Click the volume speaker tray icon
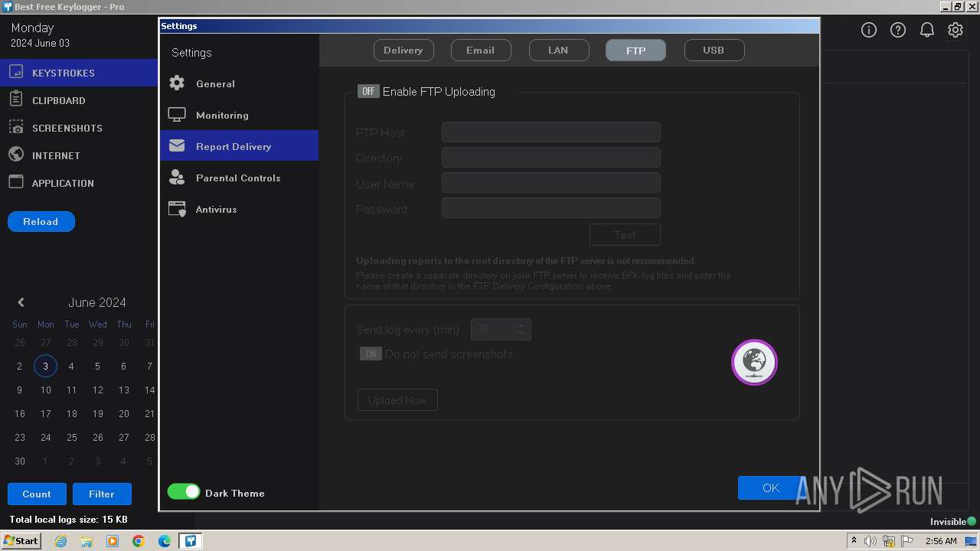 (x=871, y=541)
